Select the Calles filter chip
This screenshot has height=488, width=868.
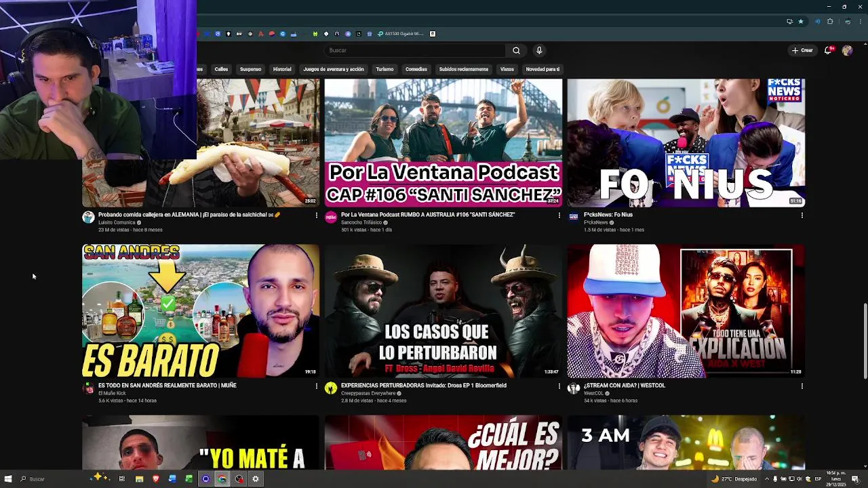click(x=221, y=69)
